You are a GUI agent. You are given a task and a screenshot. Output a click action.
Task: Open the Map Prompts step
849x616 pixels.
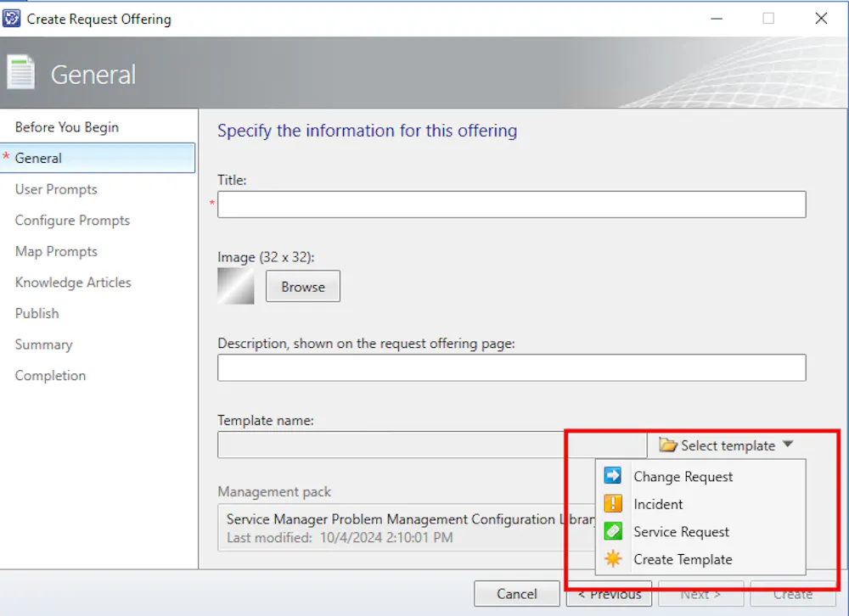pos(56,252)
